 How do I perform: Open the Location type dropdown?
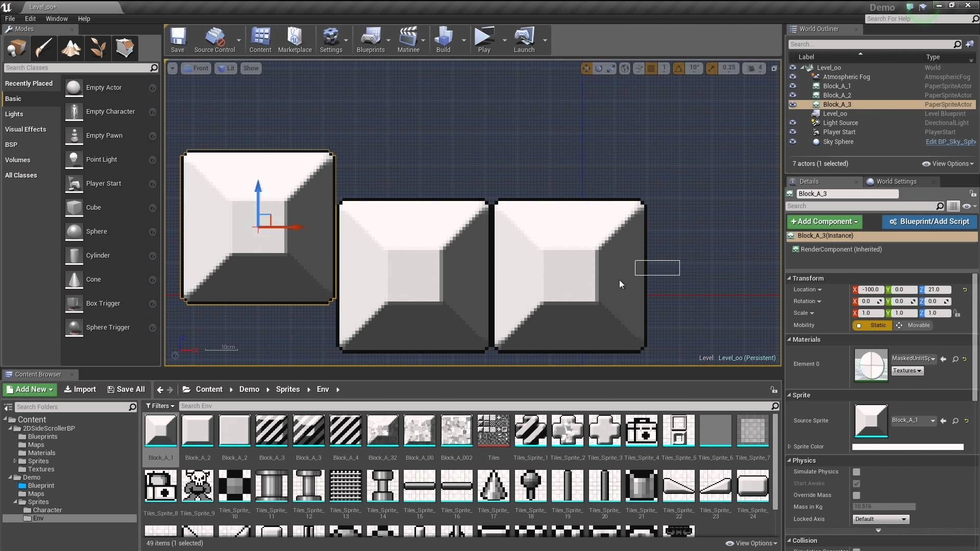[x=807, y=290]
